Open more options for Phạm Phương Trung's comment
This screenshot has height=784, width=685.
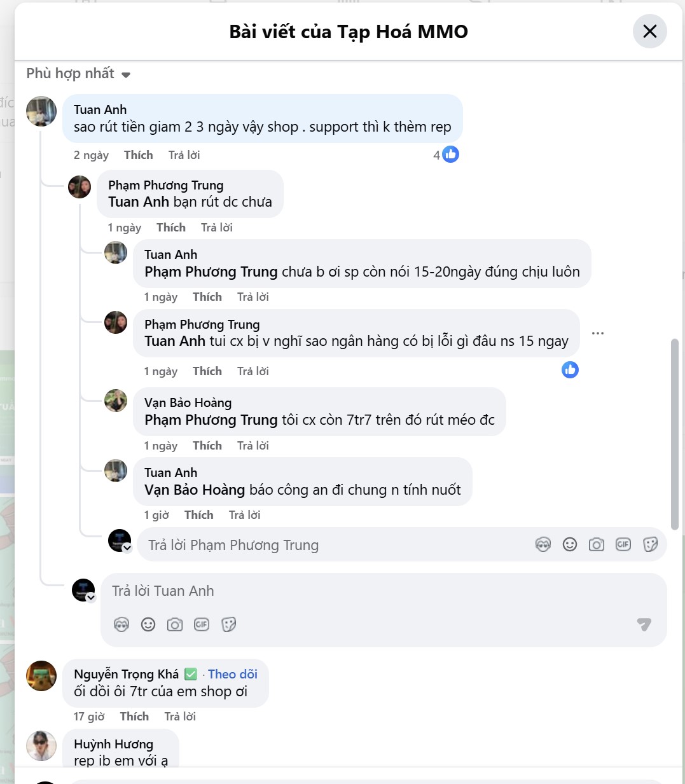click(x=598, y=333)
